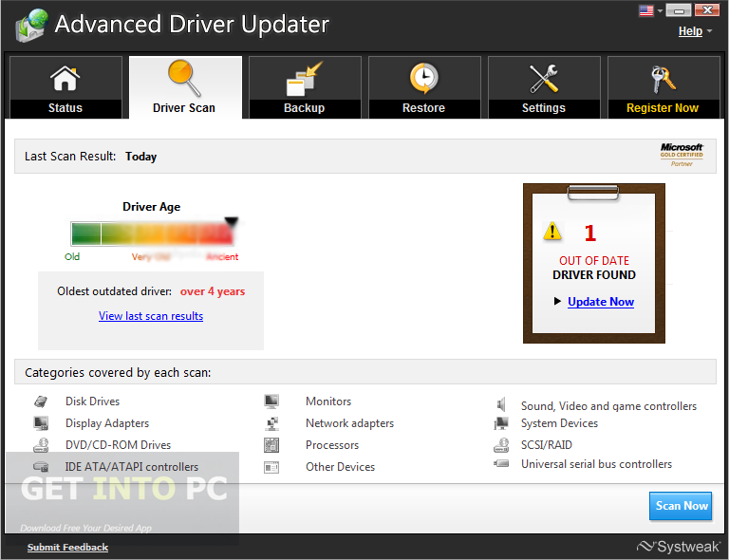Click 'Disk Drives' category text
This screenshot has height=560, width=729.
[x=92, y=401]
